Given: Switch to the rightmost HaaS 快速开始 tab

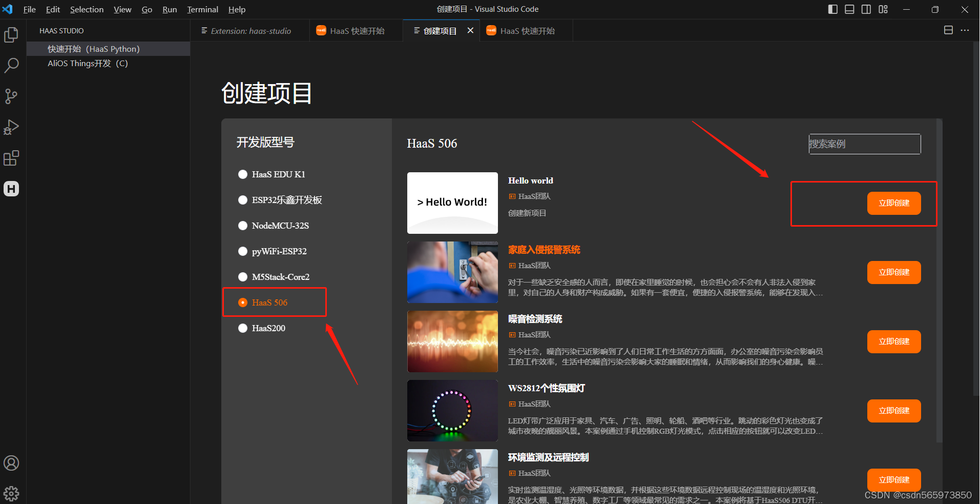Looking at the screenshot, I should coord(526,31).
